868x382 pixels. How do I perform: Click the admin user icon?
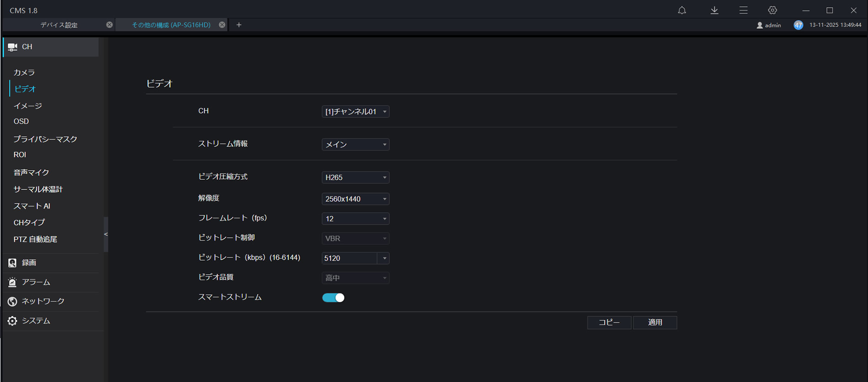pyautogui.click(x=760, y=25)
